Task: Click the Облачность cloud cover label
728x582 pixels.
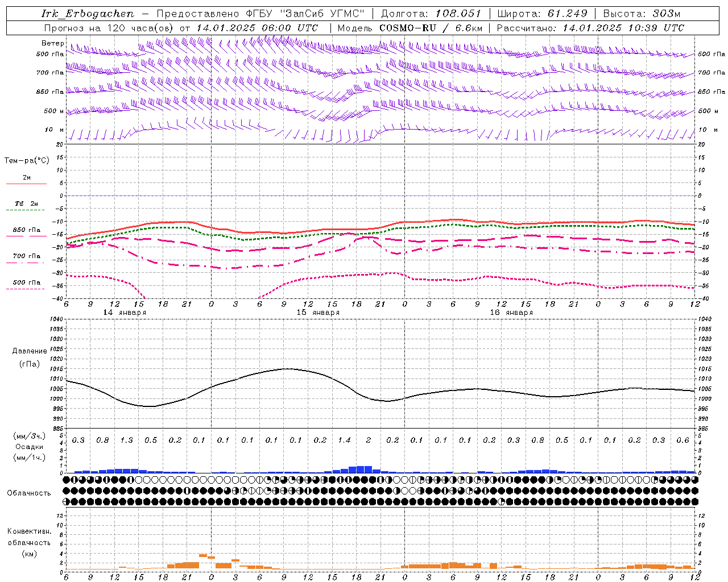Action: (x=29, y=493)
